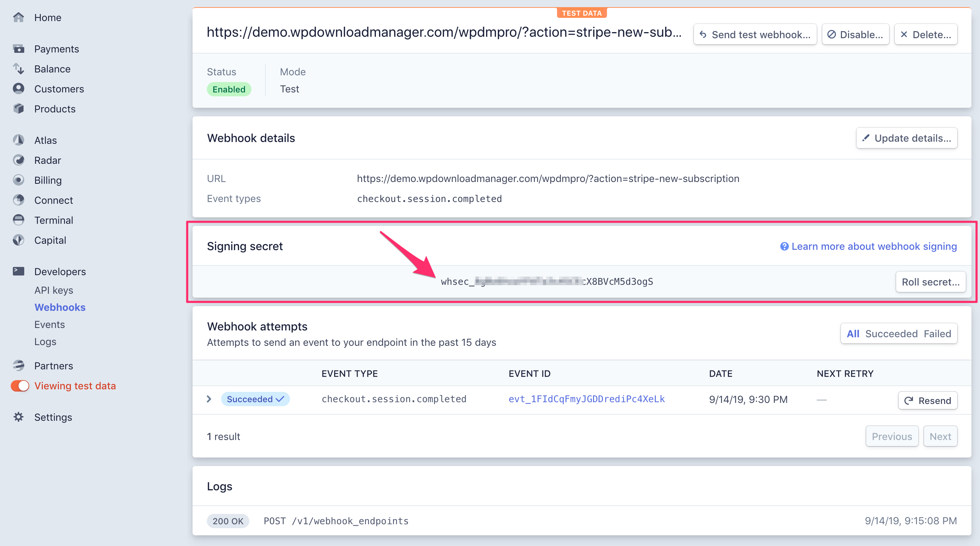The height and width of the screenshot is (546, 980).
Task: Toggle the Viewing test data switch
Action: (20, 386)
